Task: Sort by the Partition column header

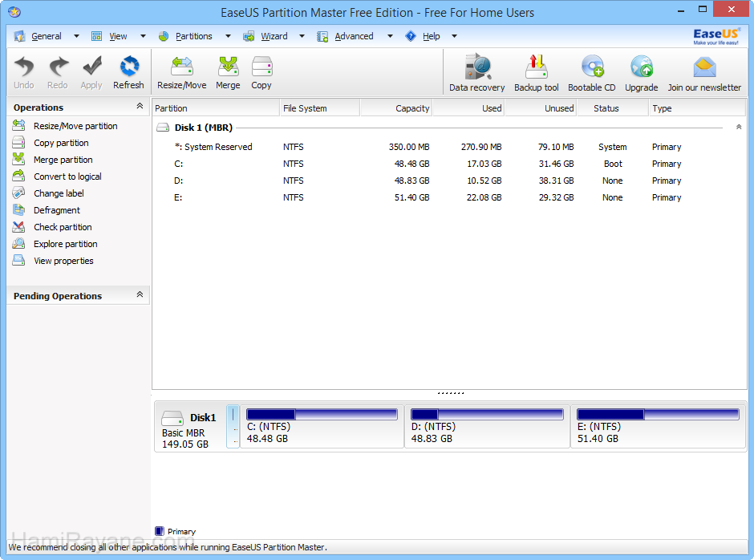Action: pyautogui.click(x=216, y=108)
